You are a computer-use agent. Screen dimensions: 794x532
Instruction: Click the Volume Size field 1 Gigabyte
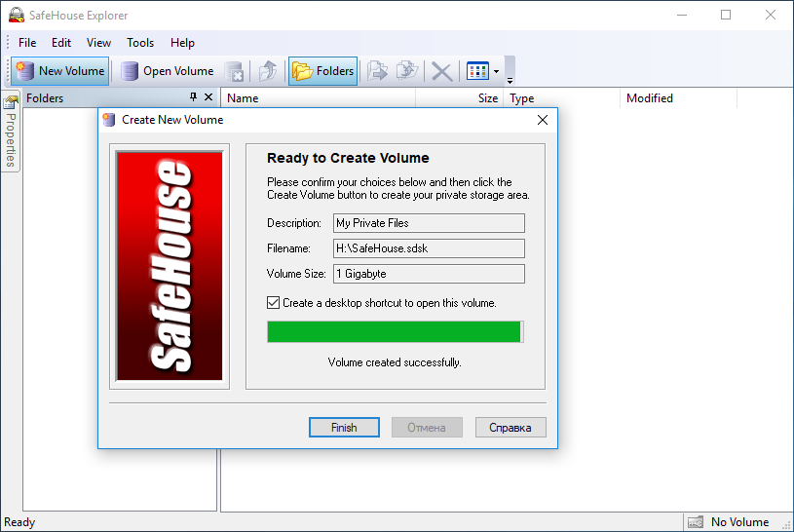[429, 274]
